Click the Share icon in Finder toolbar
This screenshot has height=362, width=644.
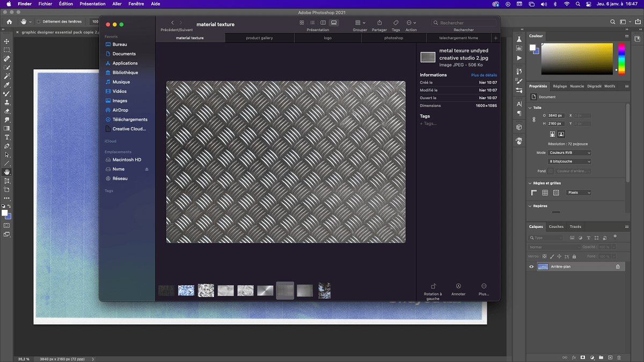click(x=379, y=23)
